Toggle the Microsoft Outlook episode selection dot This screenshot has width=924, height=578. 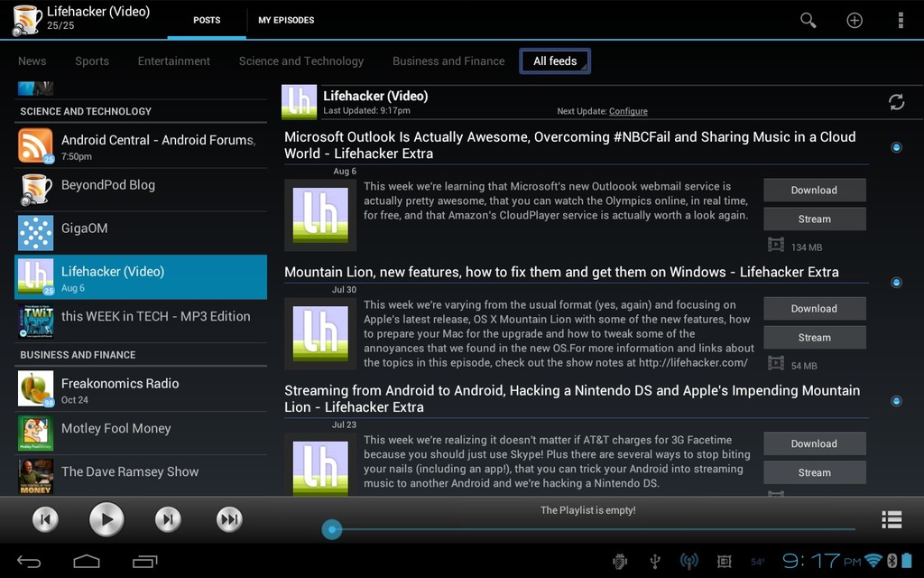click(896, 147)
